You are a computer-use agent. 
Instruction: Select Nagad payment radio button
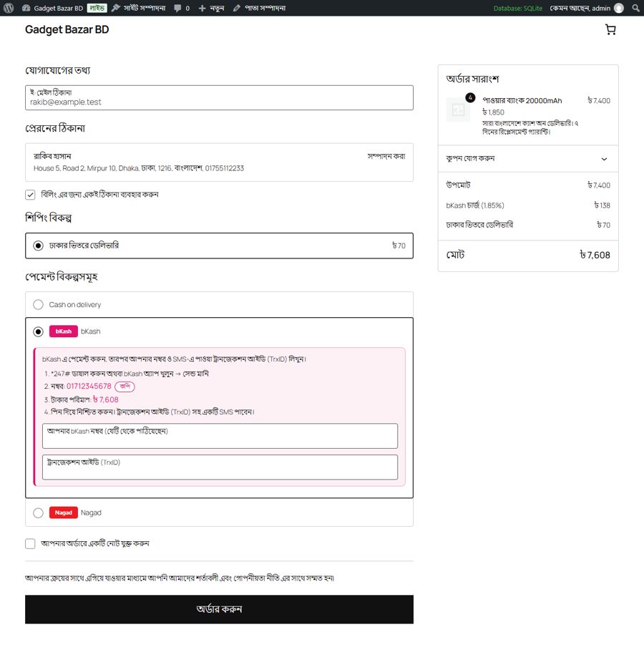coord(38,513)
